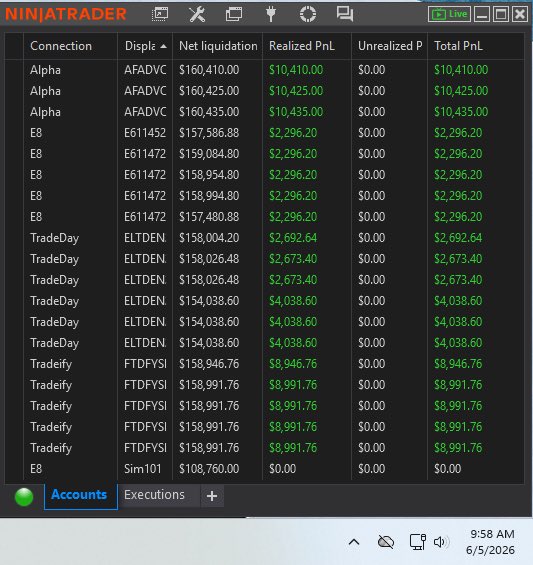Open the Help lifebuoy icon
This screenshot has height=565, width=533.
point(308,14)
